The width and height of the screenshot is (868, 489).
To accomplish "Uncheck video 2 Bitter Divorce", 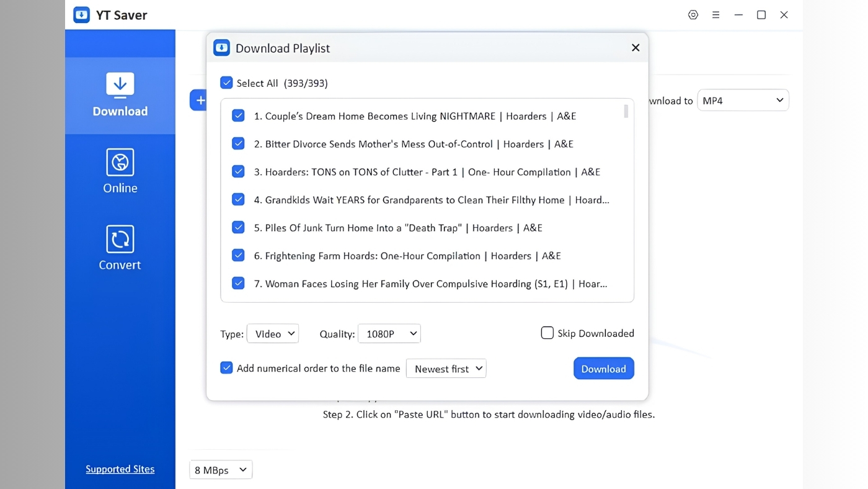I will point(238,143).
